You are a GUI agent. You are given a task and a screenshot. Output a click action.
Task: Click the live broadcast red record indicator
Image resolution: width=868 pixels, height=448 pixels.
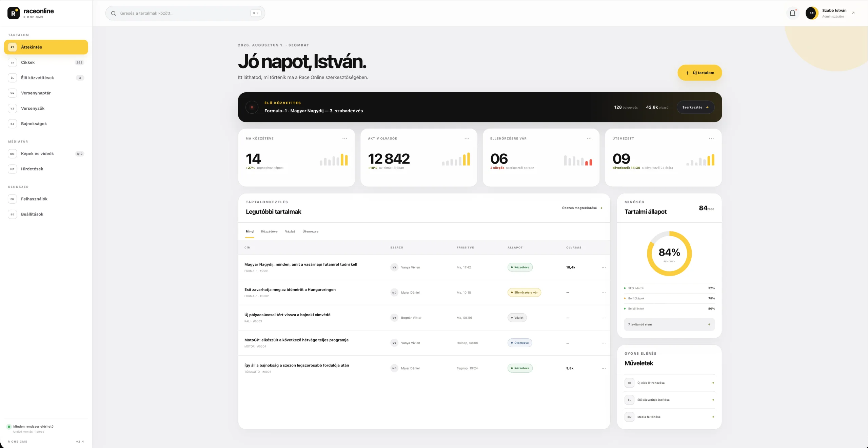[x=252, y=107]
